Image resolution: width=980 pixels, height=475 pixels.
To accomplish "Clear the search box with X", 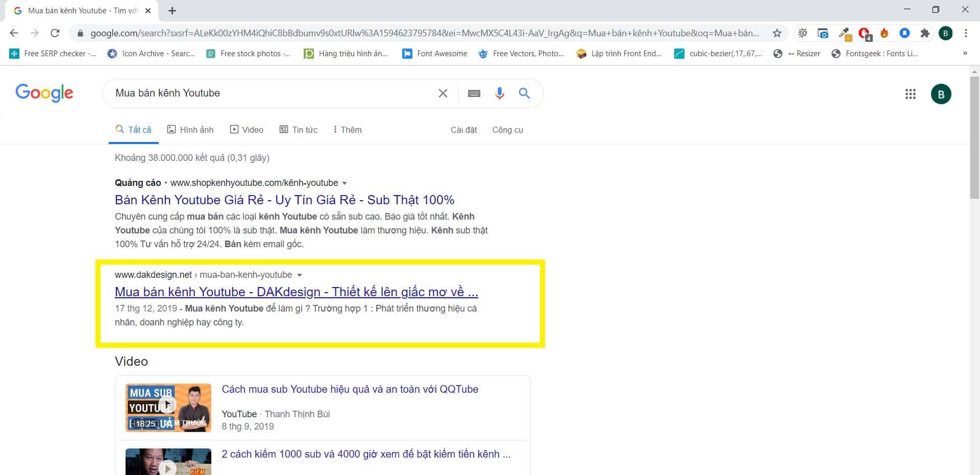I will click(443, 93).
